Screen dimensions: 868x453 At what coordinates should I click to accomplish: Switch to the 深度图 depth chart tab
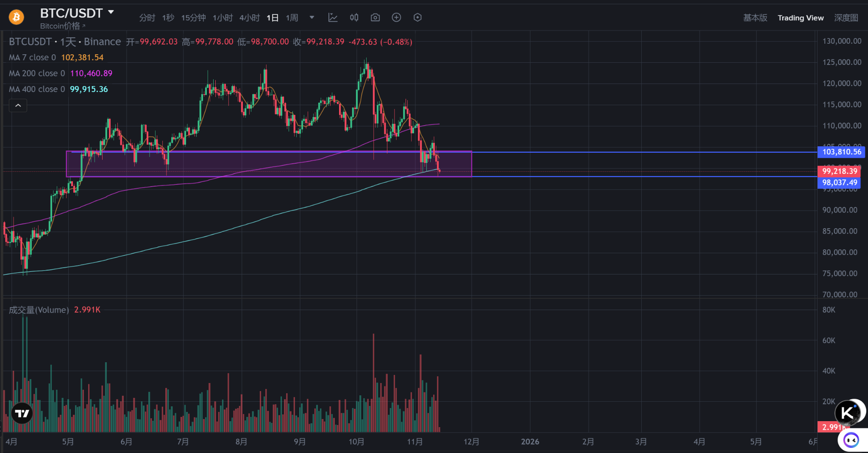(x=846, y=18)
